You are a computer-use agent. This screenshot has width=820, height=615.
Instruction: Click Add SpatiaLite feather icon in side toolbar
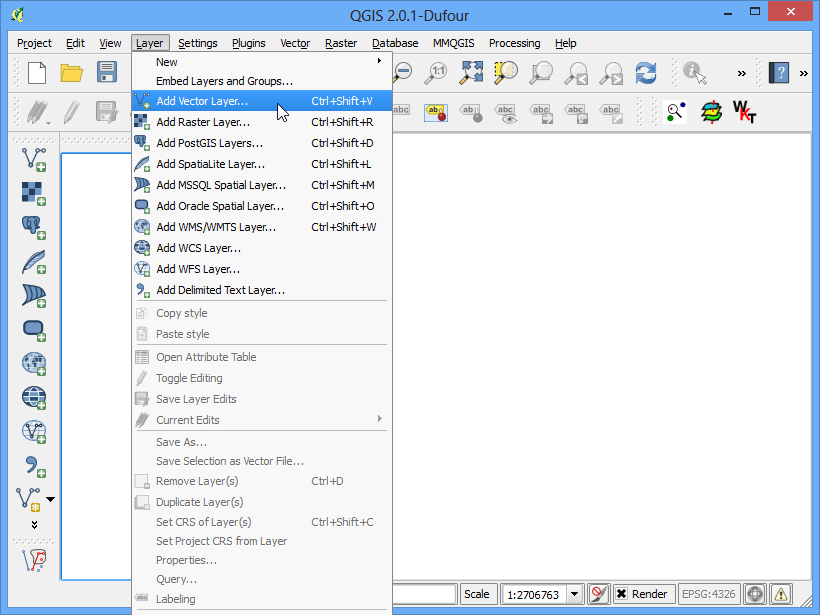pos(34,262)
